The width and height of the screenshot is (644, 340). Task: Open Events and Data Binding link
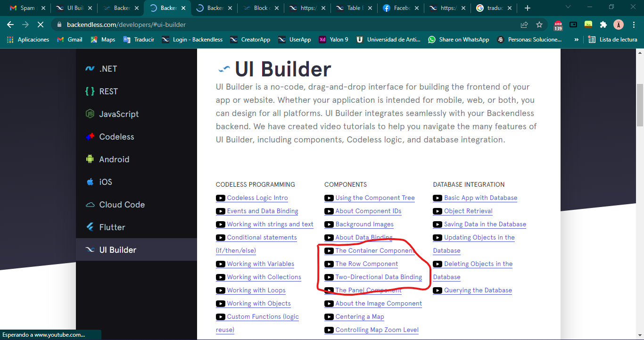(x=263, y=211)
